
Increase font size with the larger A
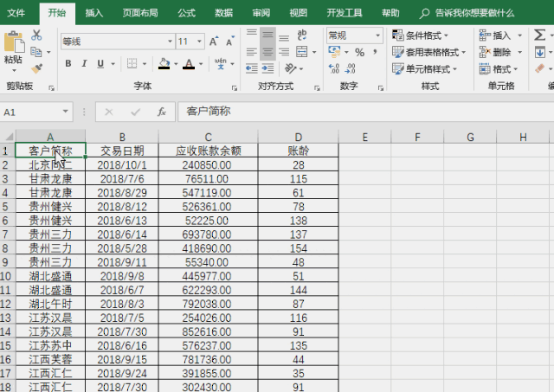[x=214, y=42]
